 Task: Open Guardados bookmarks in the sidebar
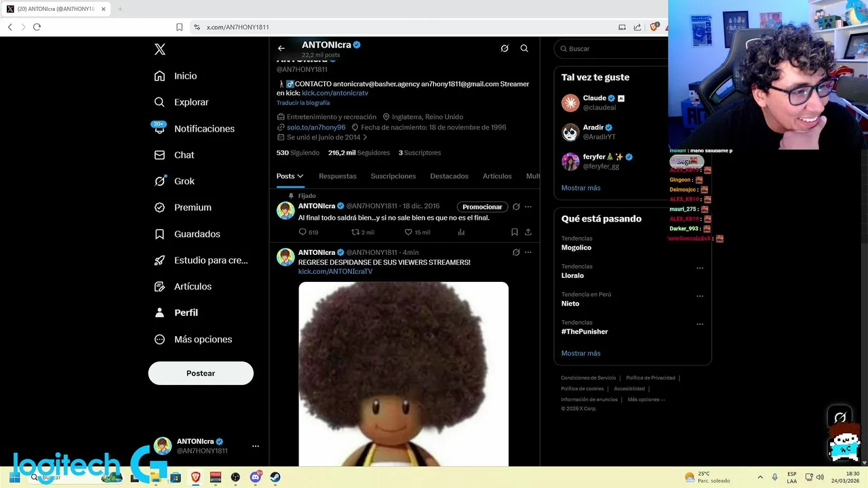point(187,234)
